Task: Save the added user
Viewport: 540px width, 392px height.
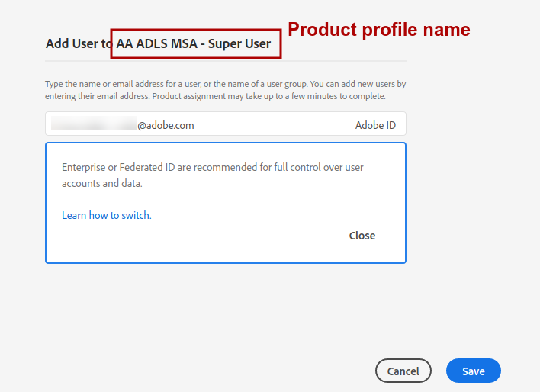Action: point(473,371)
